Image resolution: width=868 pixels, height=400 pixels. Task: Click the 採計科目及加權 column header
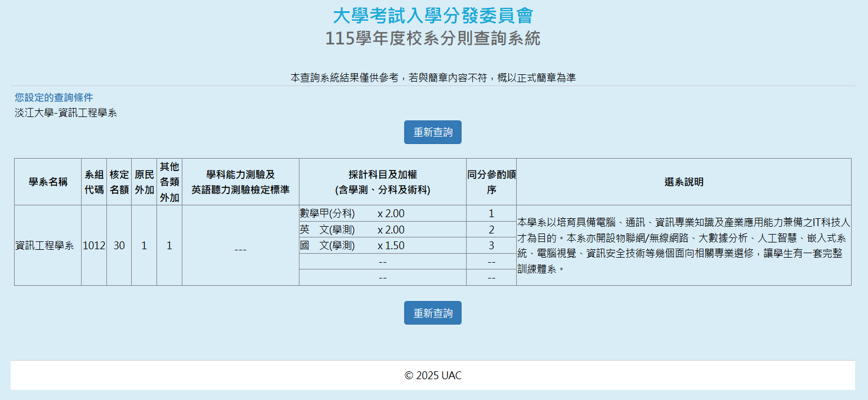tap(382, 182)
